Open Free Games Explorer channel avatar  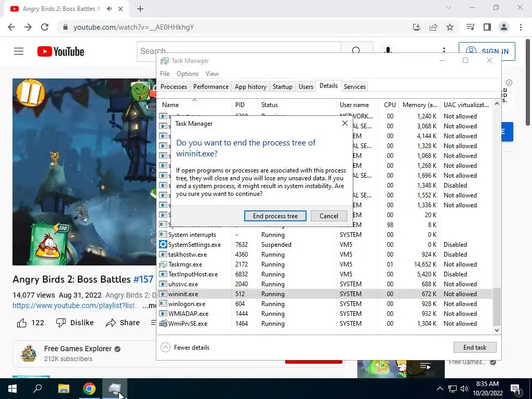(x=29, y=353)
